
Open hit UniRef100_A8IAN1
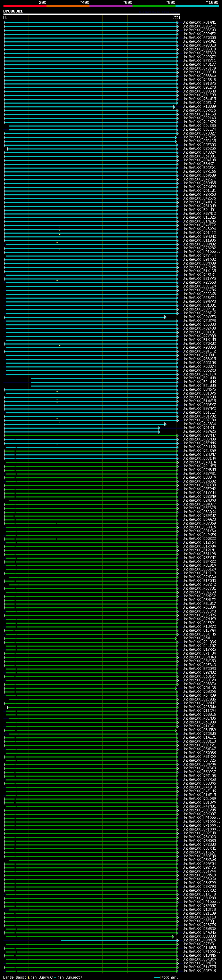coord(199,23)
